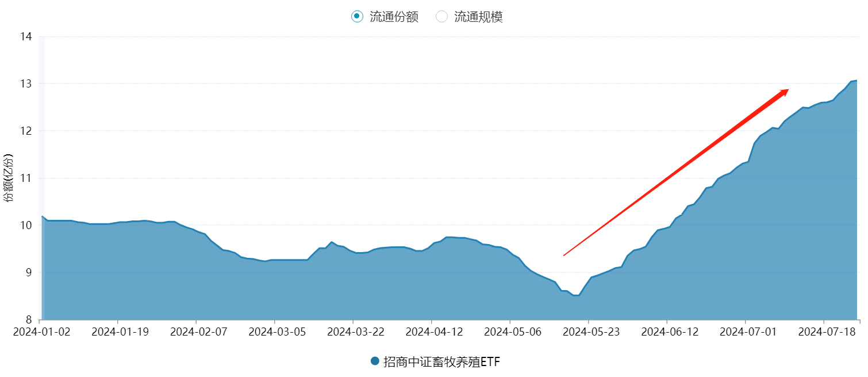This screenshot has height=377, width=868.
Task: Click the 2024-05-06 x-axis label
Action: [510, 332]
